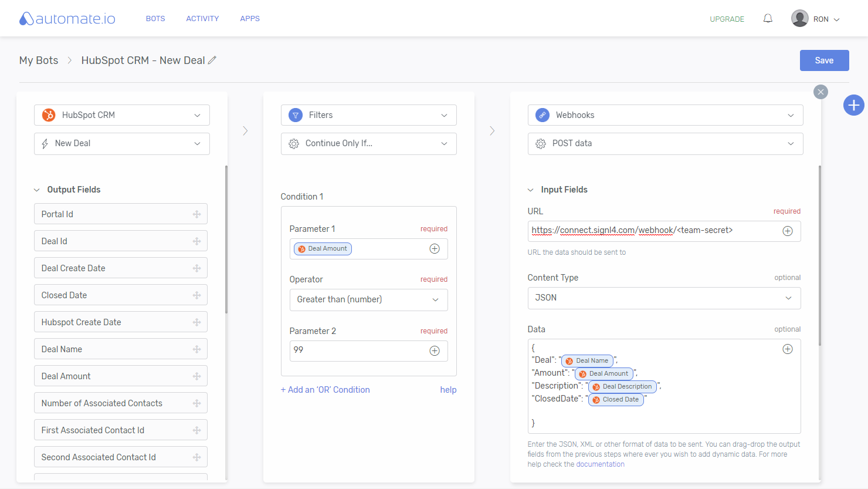Click drag handle on First Associated Contact Id
Viewport: 868px width, 489px height.
pos(197,430)
